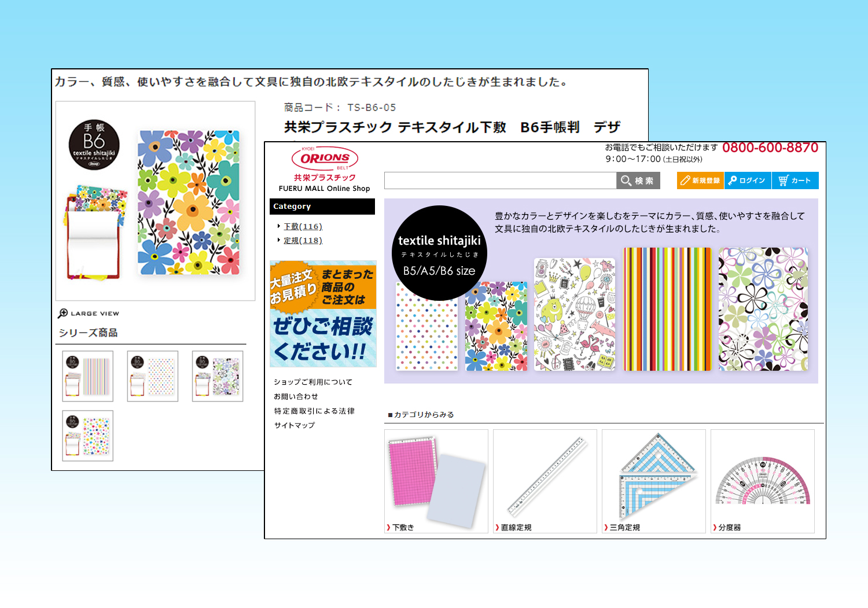868x608 pixels.
Task: Click in the search input field
Action: tap(500, 180)
